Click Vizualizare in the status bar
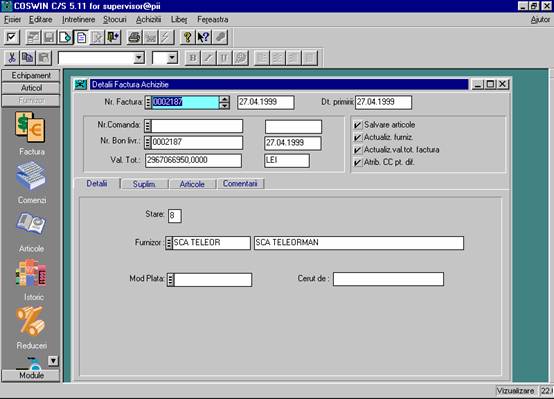This screenshot has width=554, height=399. point(515,391)
